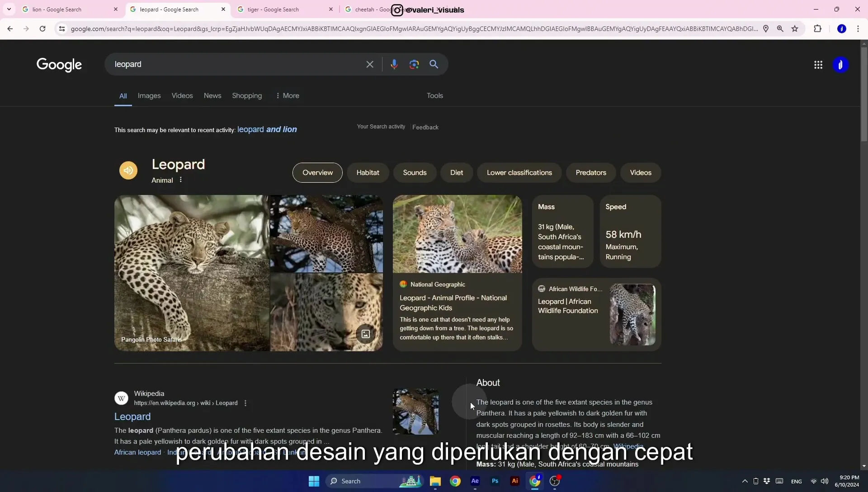
Task: Select the Images search filter
Action: click(149, 96)
